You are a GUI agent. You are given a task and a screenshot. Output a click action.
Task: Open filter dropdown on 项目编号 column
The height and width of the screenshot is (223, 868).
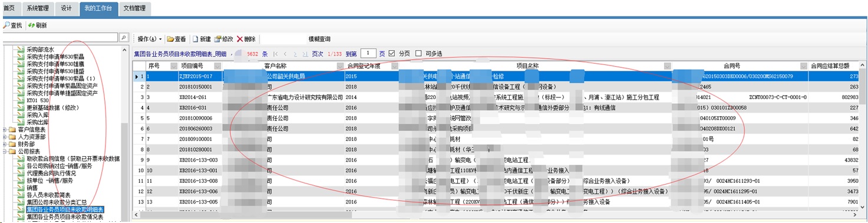pos(217,65)
